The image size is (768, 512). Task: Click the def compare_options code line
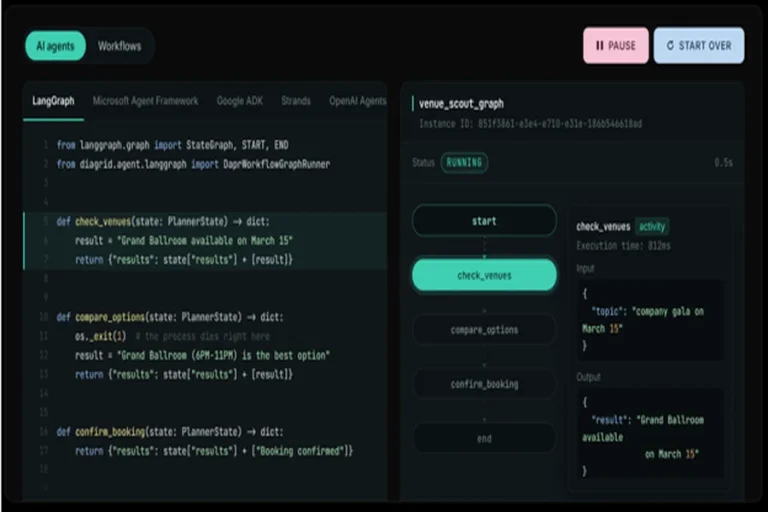[x=169, y=317]
